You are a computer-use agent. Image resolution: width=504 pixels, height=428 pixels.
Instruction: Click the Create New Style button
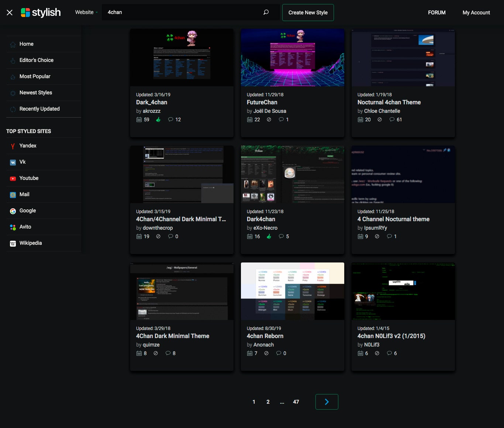pyautogui.click(x=308, y=12)
